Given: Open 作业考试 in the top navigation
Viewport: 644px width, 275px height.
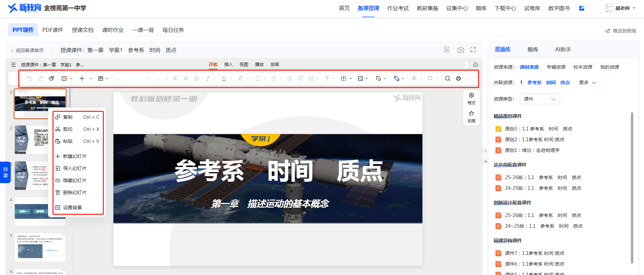Looking at the screenshot, I should (x=398, y=8).
